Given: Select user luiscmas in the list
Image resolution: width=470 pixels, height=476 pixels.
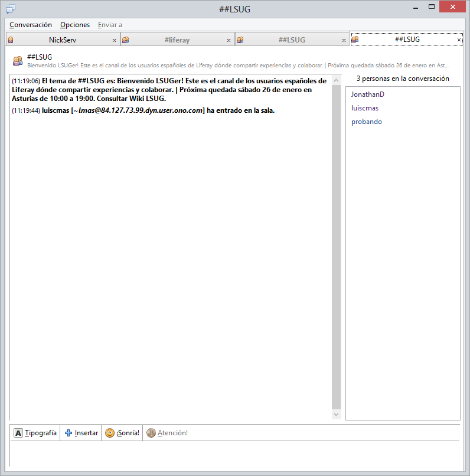Looking at the screenshot, I should coord(364,108).
